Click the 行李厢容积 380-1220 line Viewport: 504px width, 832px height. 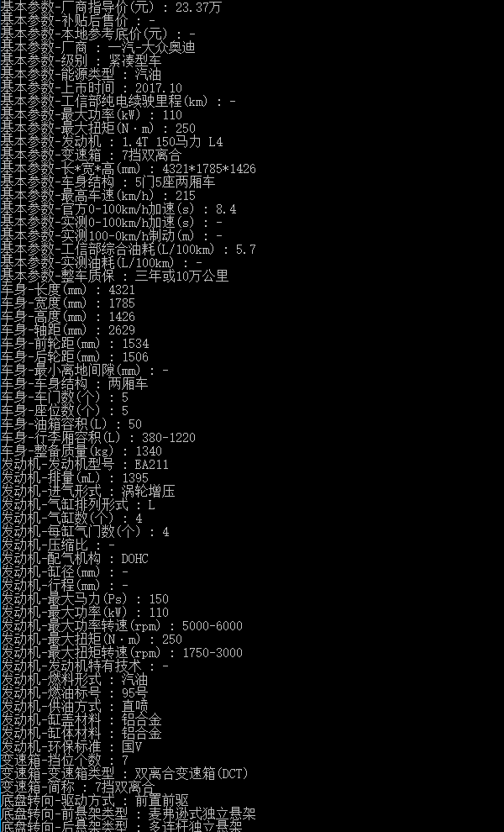click(x=97, y=438)
